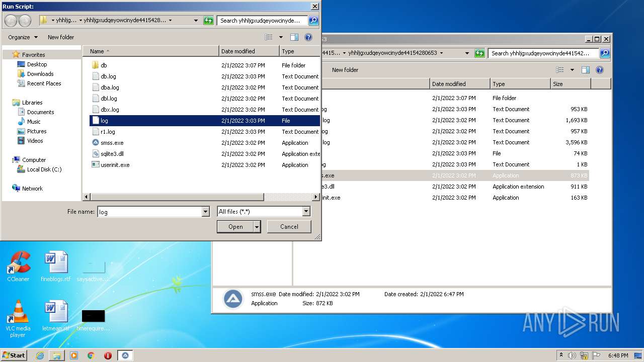Open letmean.rtf desktop file
Screen dimensions: 644x362
pos(55,316)
